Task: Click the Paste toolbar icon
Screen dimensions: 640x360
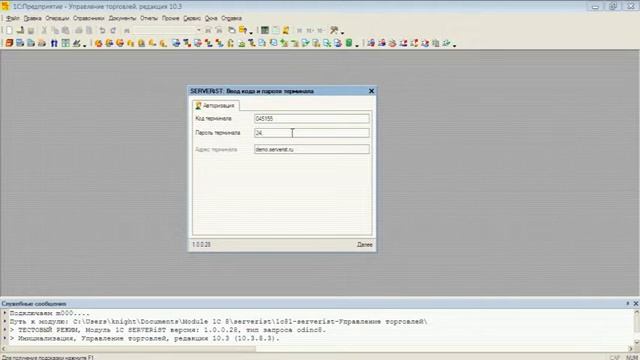Action: 65,31
